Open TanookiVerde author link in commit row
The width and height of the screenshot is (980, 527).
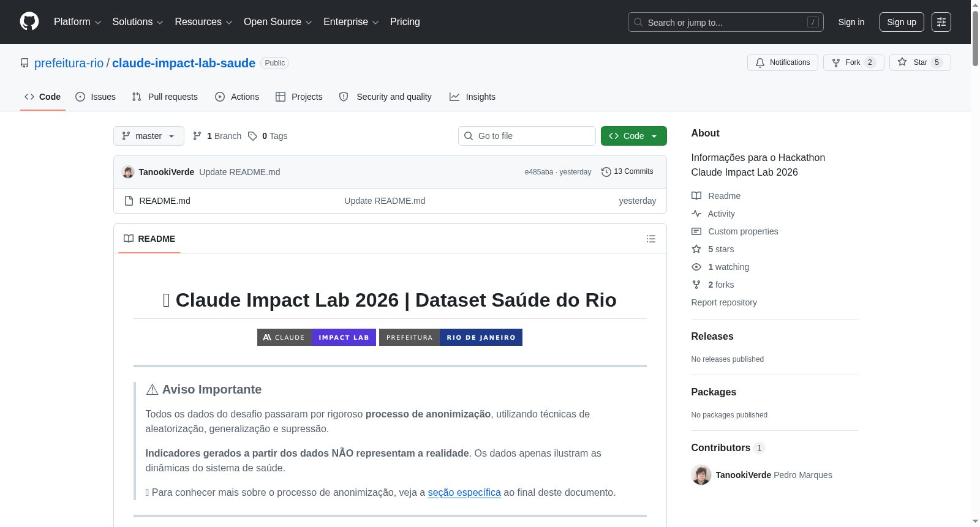coord(166,172)
